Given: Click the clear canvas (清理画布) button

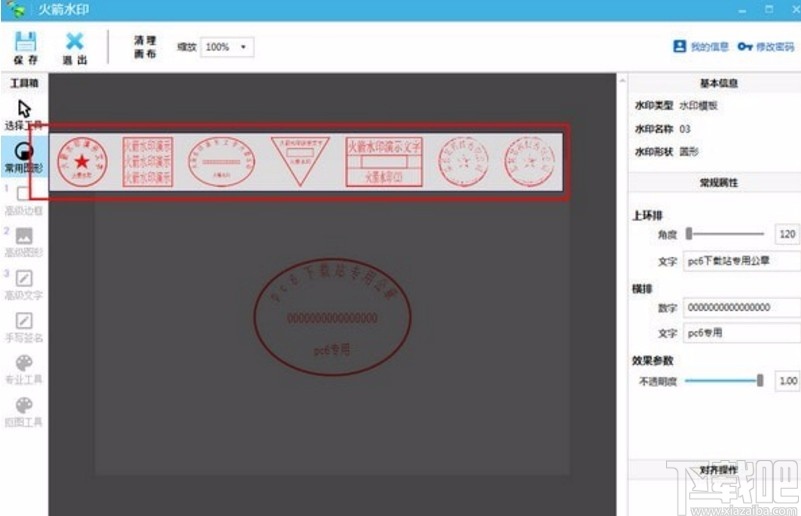Looking at the screenshot, I should pos(145,47).
